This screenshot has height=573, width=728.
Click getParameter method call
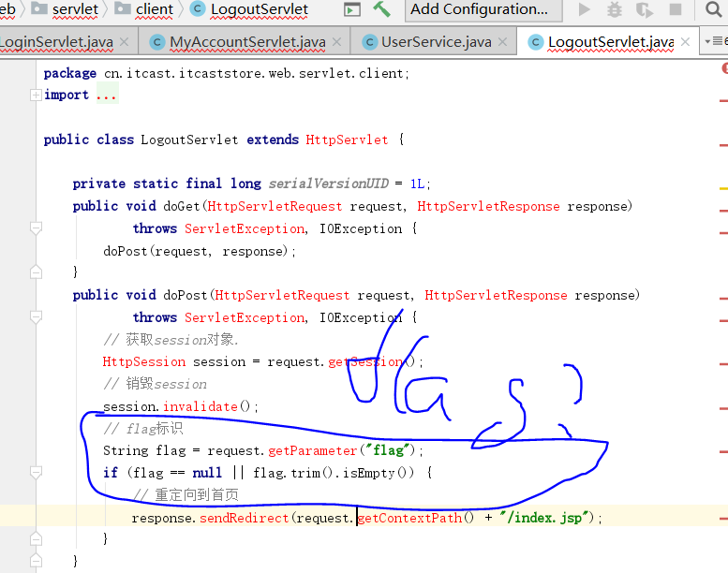pyautogui.click(x=312, y=450)
